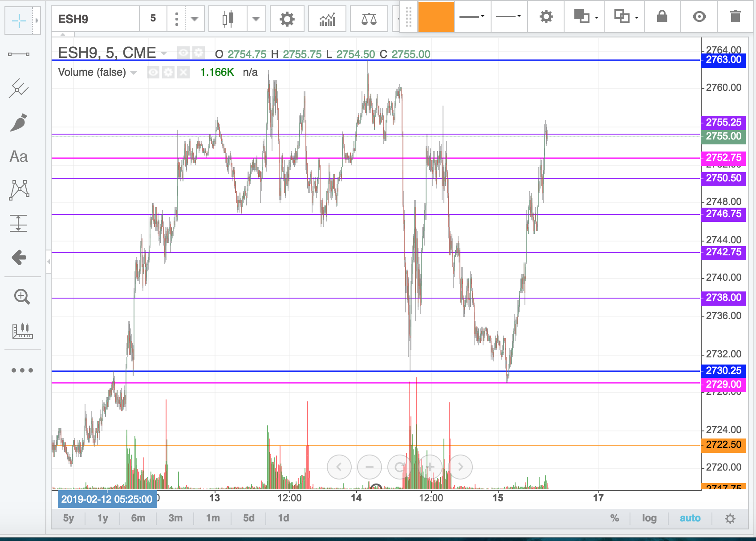Open the visual order layers dropdown

click(584, 16)
